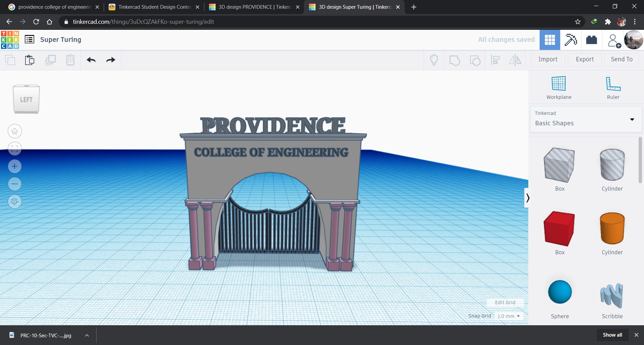Select the Ruler tool
The width and height of the screenshot is (644, 345).
coord(613,88)
